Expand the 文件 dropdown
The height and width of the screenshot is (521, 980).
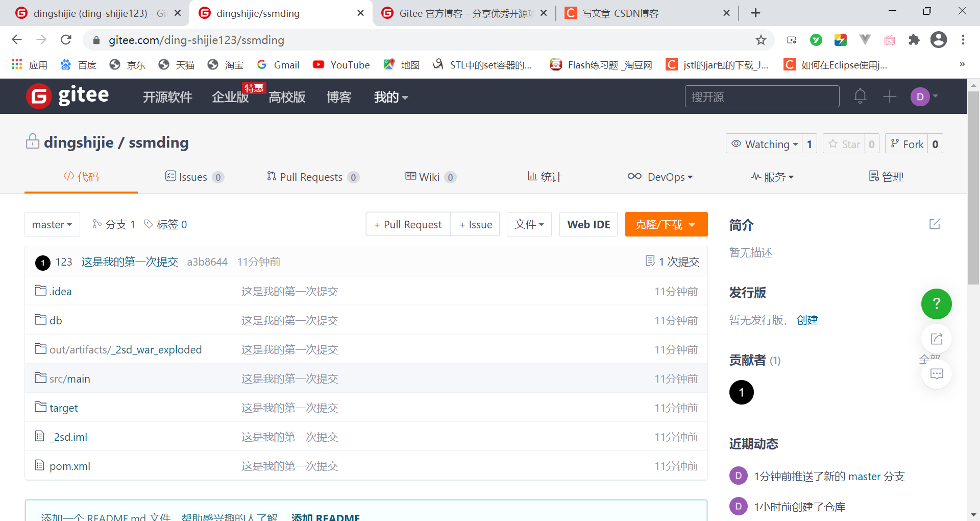pyautogui.click(x=529, y=224)
